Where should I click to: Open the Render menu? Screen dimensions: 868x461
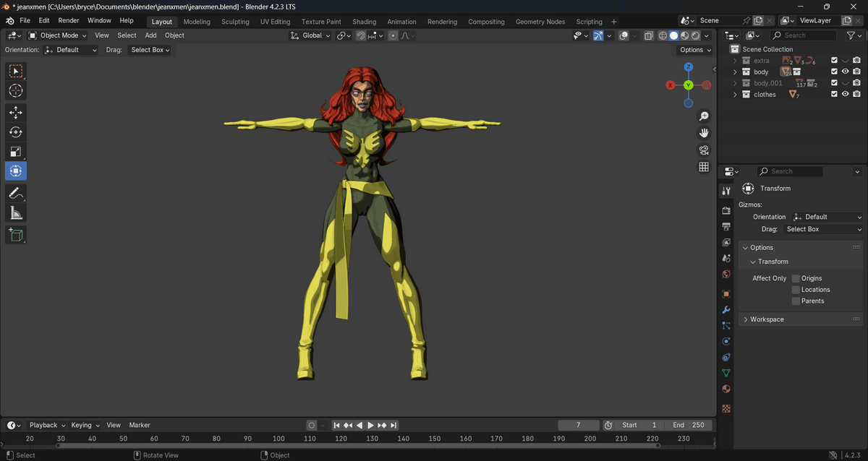click(x=69, y=20)
